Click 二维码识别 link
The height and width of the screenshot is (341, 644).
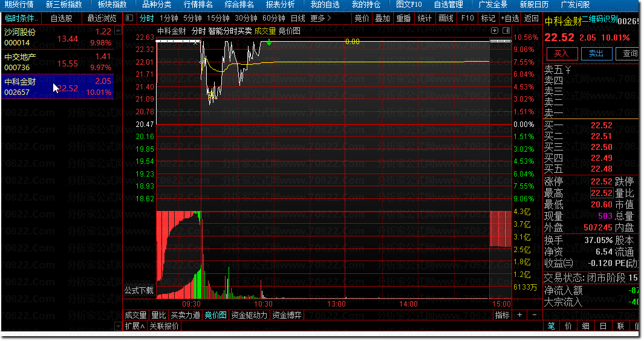pyautogui.click(x=600, y=19)
